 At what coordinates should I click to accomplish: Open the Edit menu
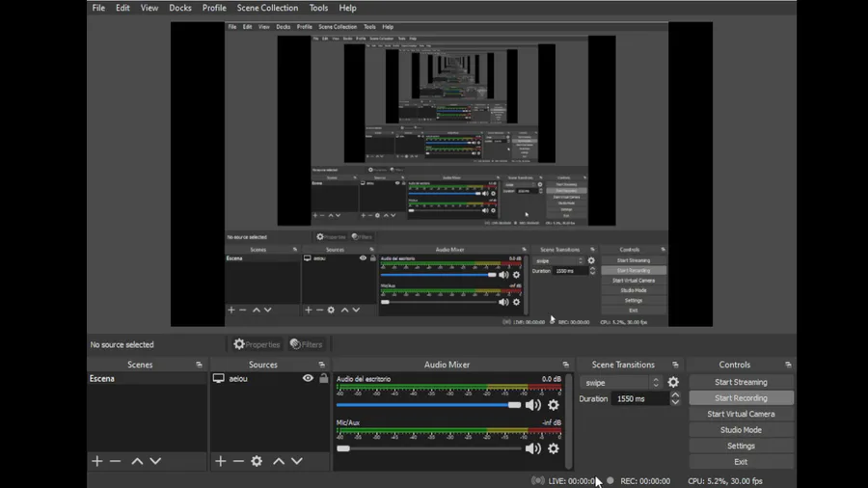pos(122,8)
